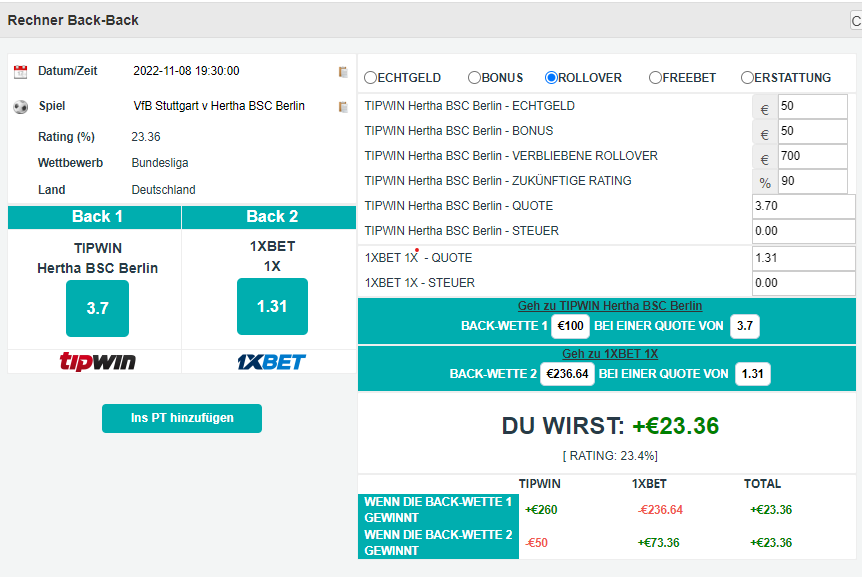Click the calendar icon beside Datum/Zeit
The height and width of the screenshot is (577, 862).
tap(20, 71)
